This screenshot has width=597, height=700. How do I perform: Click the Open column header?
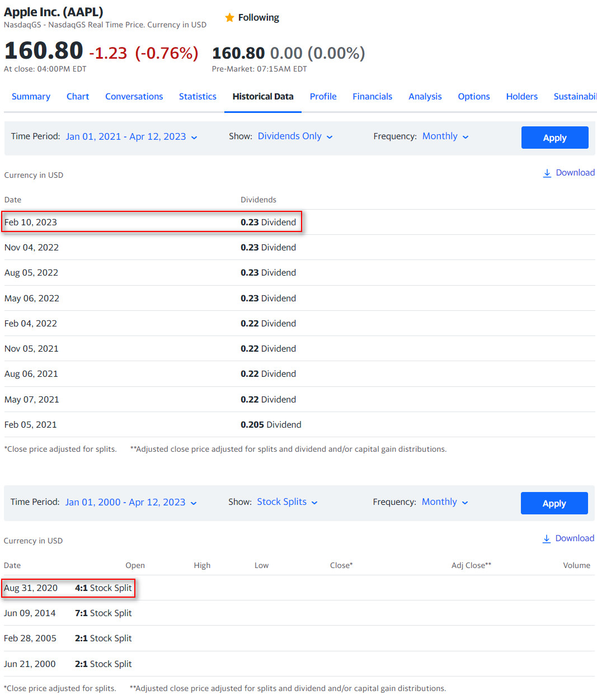135,566
